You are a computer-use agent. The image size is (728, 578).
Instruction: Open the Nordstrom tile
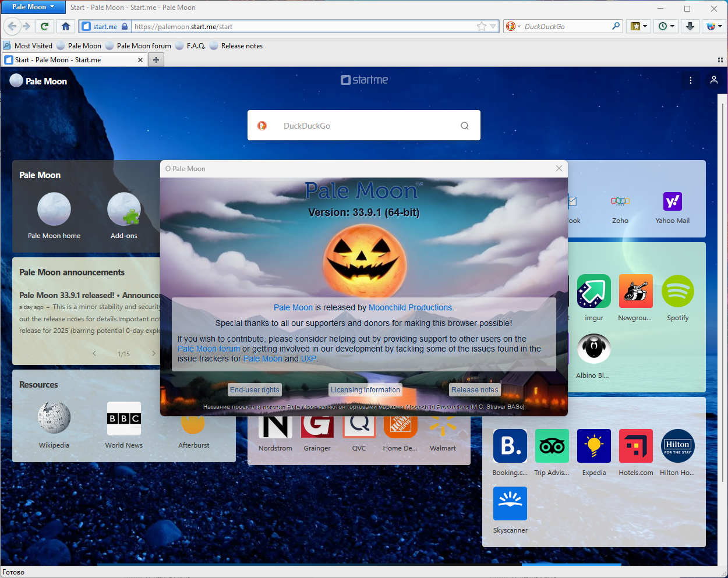coord(275,434)
